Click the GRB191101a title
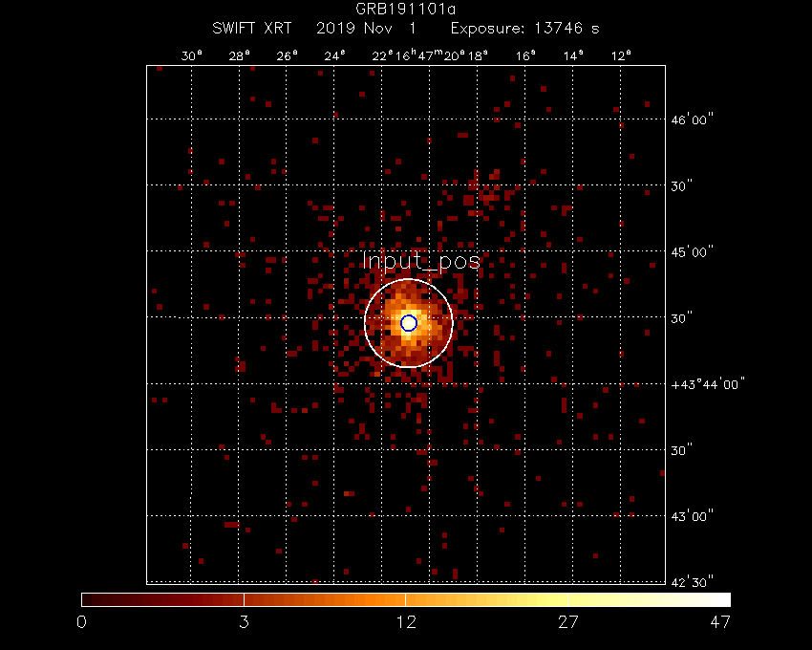Image resolution: width=812 pixels, height=650 pixels. coord(406,11)
